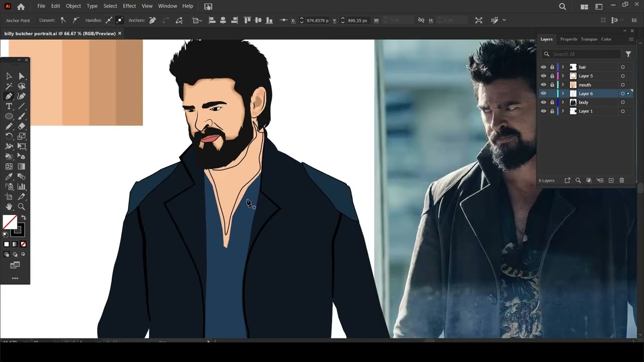
Task: Expand Layer 1 sublayers
Action: pyautogui.click(x=563, y=111)
